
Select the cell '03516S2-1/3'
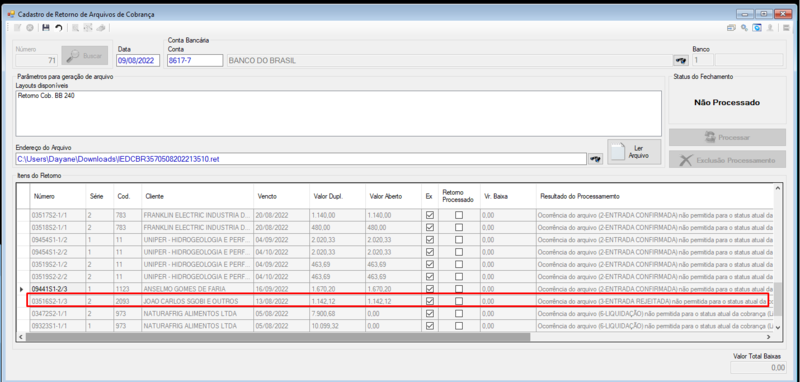58,301
